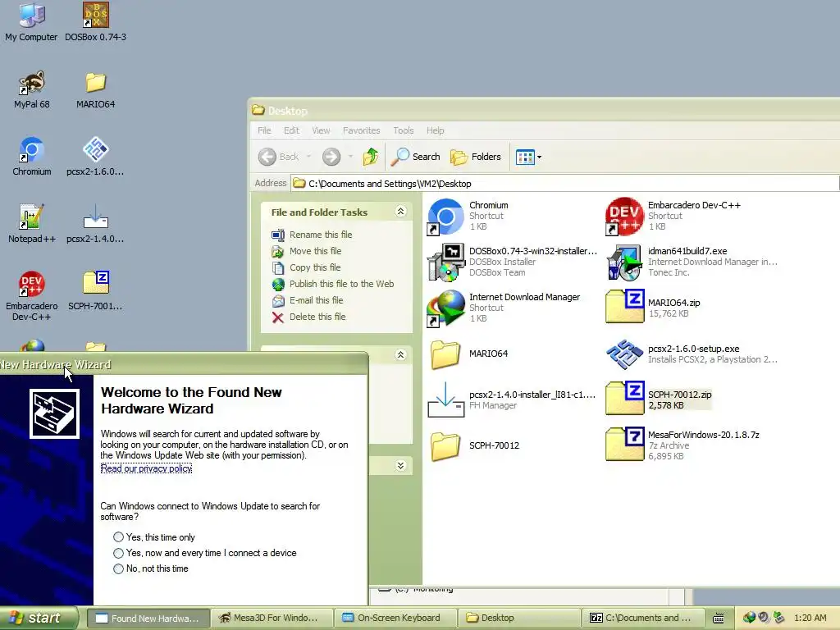Screen dimensions: 840x630
Task: Select the pcsx2-1.6.0-setup.exe file
Action: pyautogui.click(x=691, y=354)
